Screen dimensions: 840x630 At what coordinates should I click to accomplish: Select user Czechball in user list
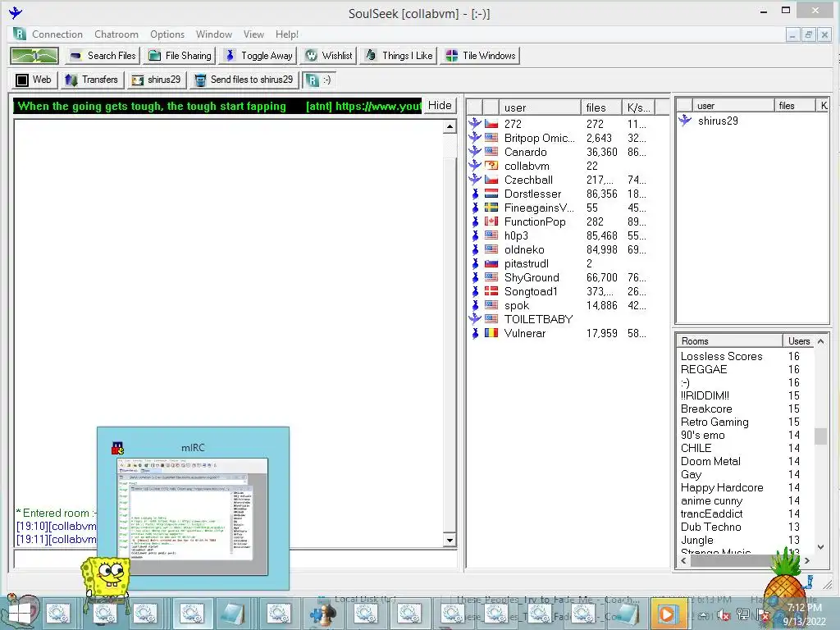click(x=528, y=180)
